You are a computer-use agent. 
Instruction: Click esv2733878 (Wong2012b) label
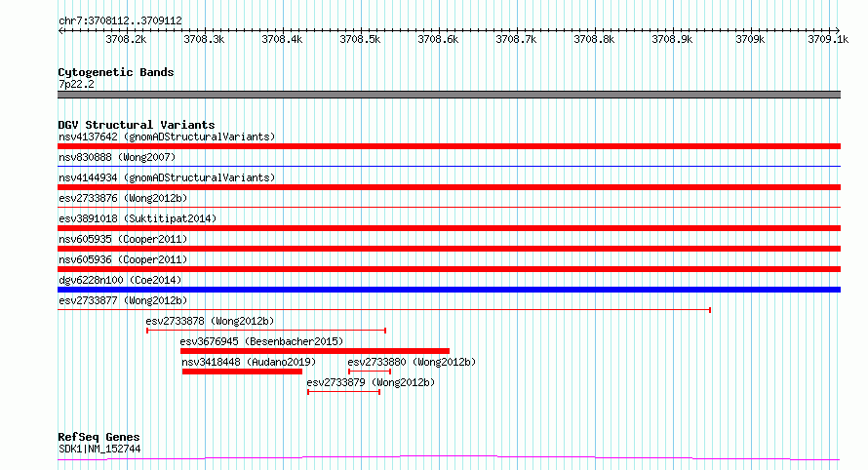pyautogui.click(x=210, y=321)
